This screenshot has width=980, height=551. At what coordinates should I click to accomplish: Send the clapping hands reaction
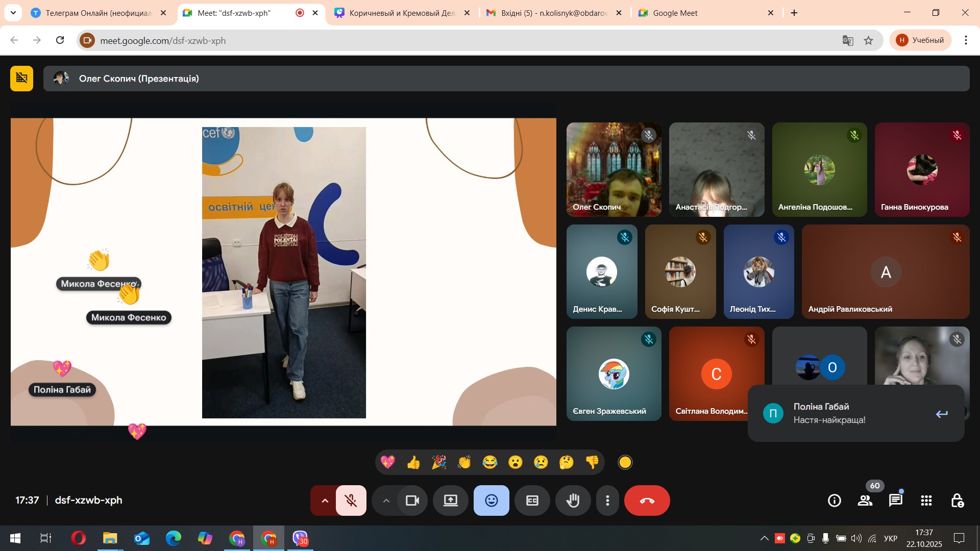coord(464,462)
